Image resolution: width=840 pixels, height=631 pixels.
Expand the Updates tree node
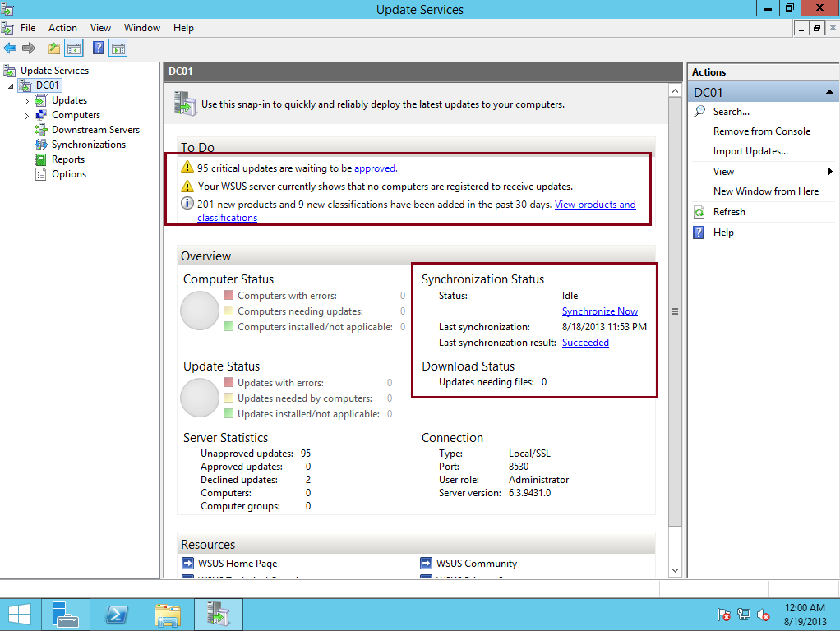click(25, 99)
